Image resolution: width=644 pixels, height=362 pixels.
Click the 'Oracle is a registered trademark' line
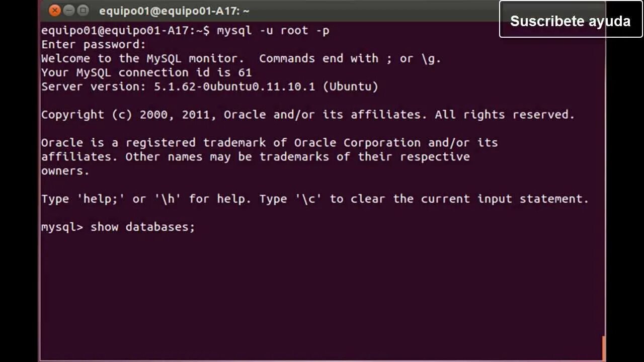tap(270, 143)
